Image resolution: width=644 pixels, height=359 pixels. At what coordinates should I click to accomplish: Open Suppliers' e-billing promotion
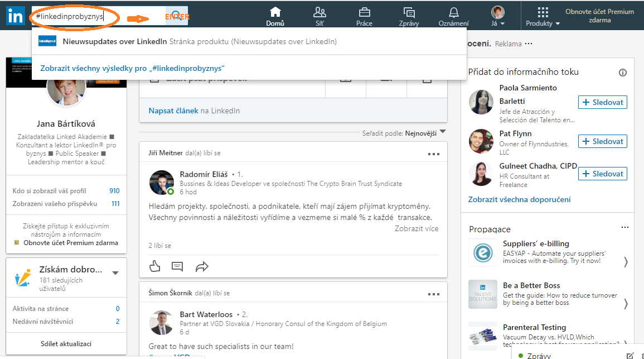[x=536, y=243]
